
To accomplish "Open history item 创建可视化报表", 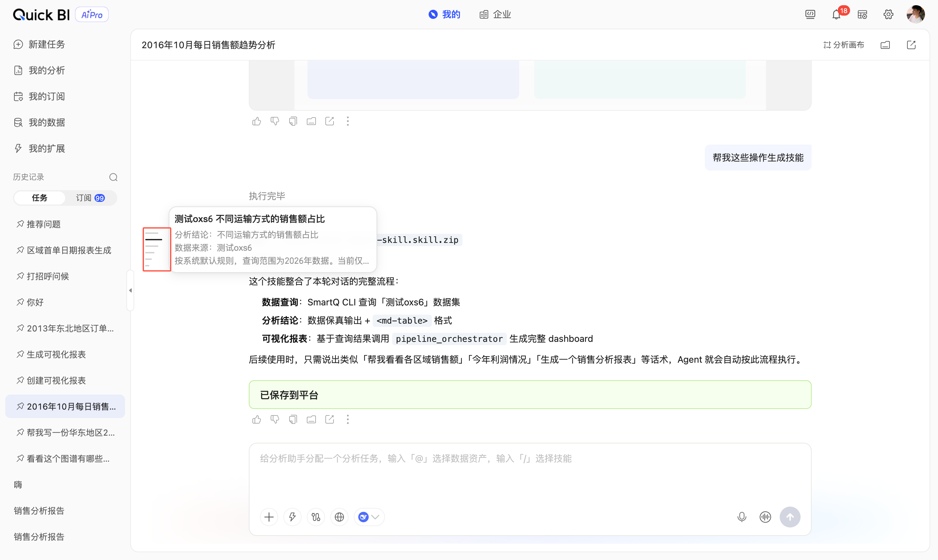I will tap(65, 380).
